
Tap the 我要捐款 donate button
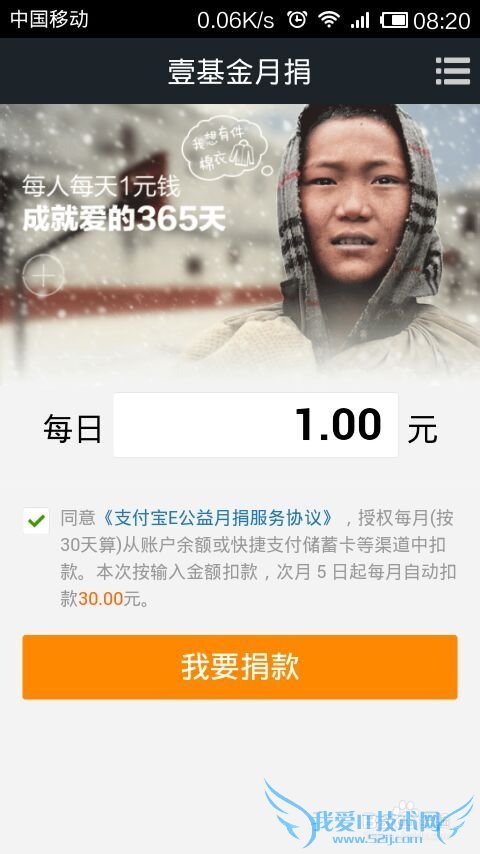click(240, 667)
